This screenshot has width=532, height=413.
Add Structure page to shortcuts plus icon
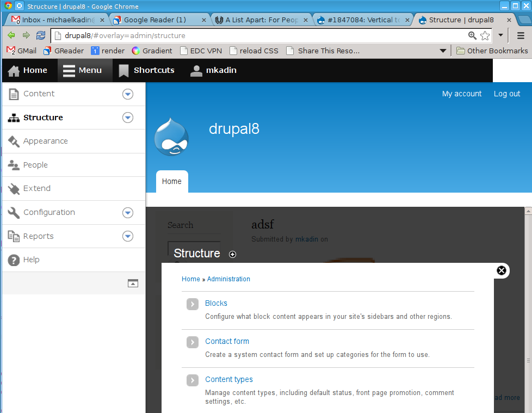(232, 254)
